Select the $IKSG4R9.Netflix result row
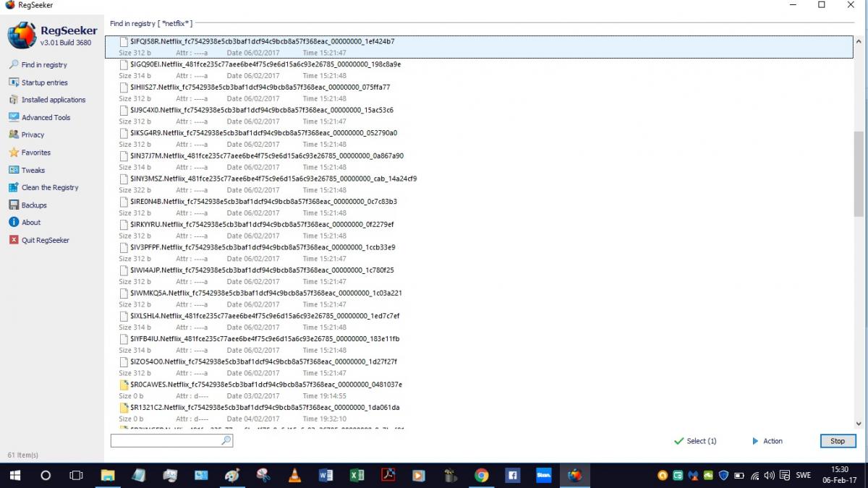 479,139
